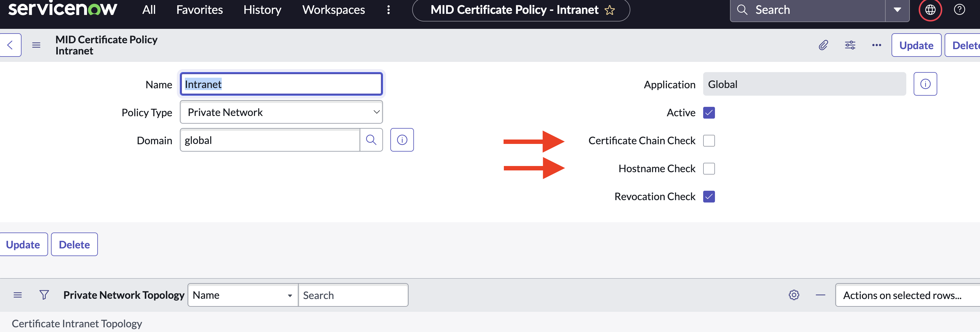
Task: Click the Name input field containing Intranet
Action: coord(281,84)
